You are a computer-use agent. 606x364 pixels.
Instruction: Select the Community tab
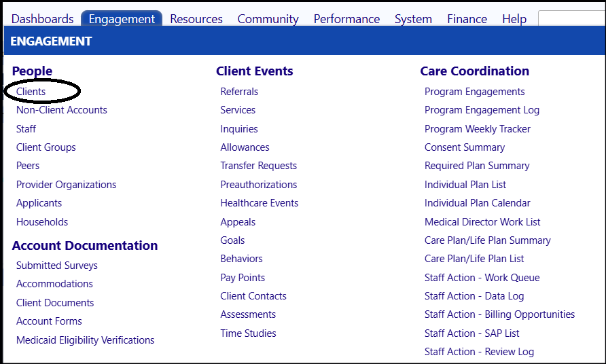click(268, 19)
